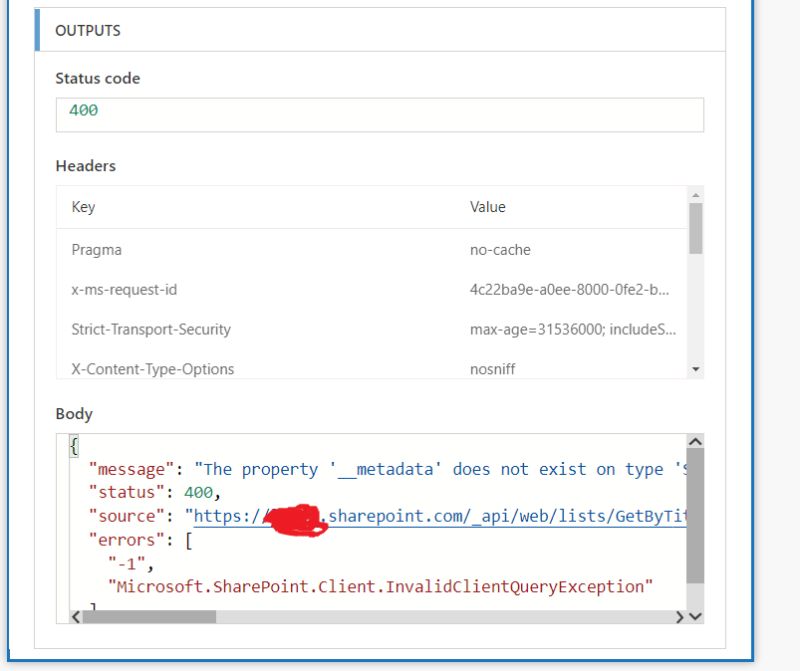800x671 pixels.
Task: Click the Body panel scroll-down arrow
Action: [x=697, y=617]
